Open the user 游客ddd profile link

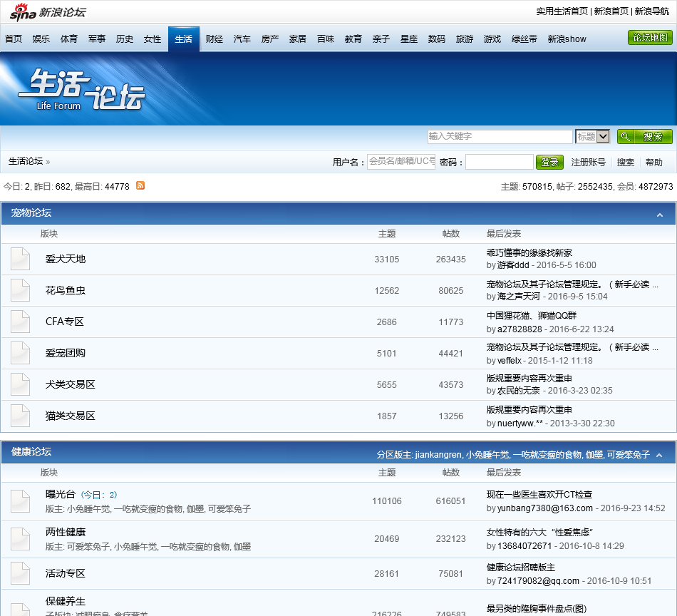(x=513, y=265)
